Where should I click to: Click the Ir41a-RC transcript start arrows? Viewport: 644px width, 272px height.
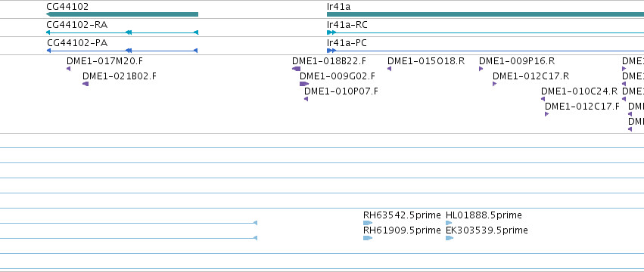point(331,32)
